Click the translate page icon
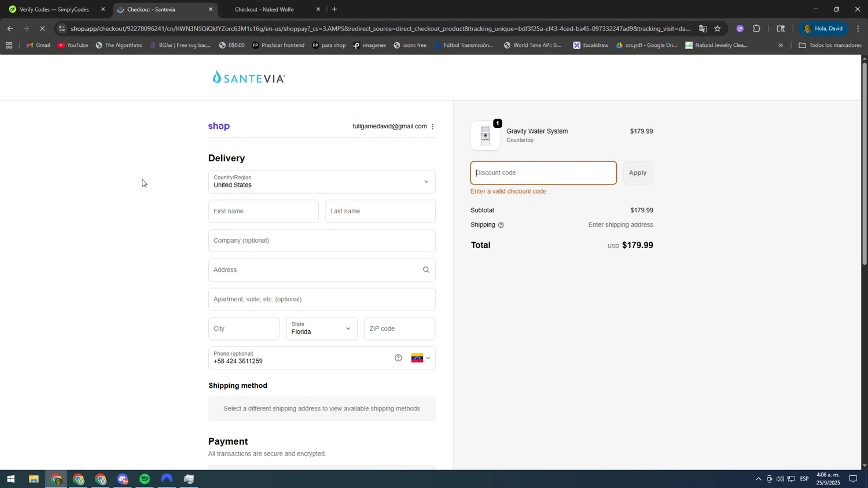Image resolution: width=868 pixels, height=488 pixels. coord(703,28)
